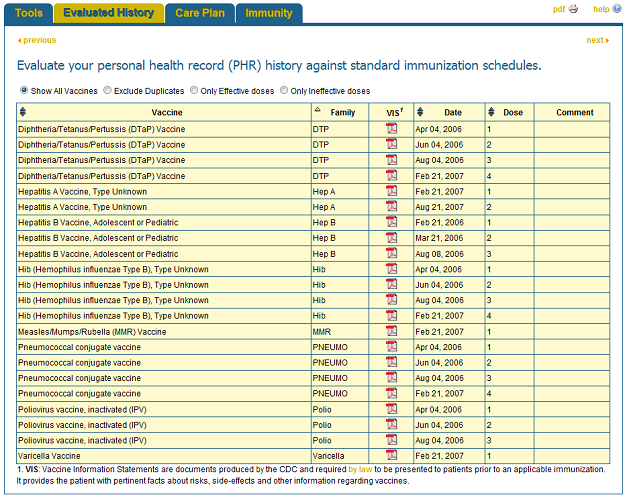The width and height of the screenshot is (625, 497).
Task: Click date cell Feb 21, 2006
Action: (449, 222)
